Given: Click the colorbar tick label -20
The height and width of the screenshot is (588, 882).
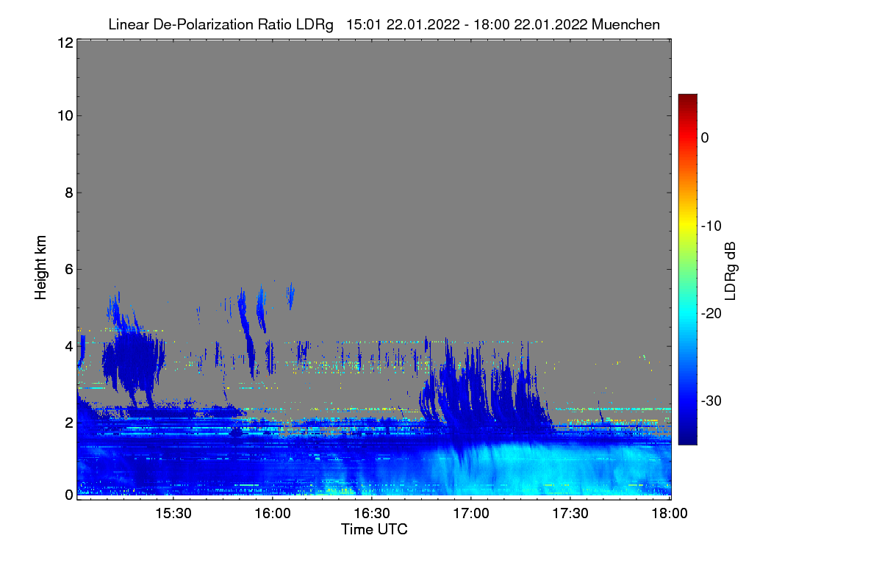Looking at the screenshot, I should (x=710, y=313).
